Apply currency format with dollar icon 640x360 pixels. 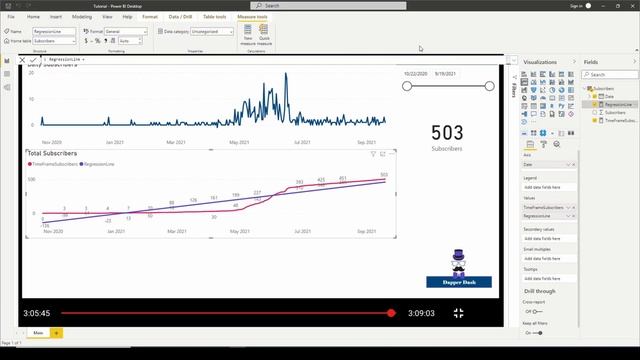tap(86, 41)
